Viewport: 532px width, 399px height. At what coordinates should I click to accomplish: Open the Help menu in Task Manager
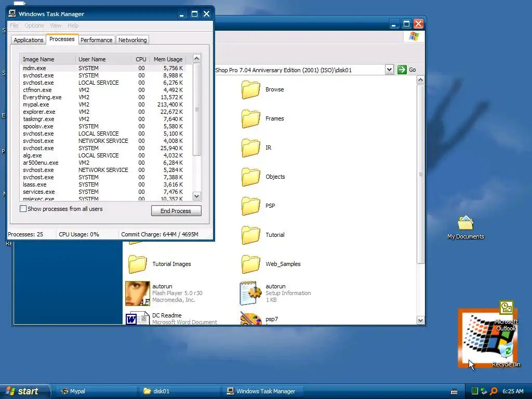point(73,25)
